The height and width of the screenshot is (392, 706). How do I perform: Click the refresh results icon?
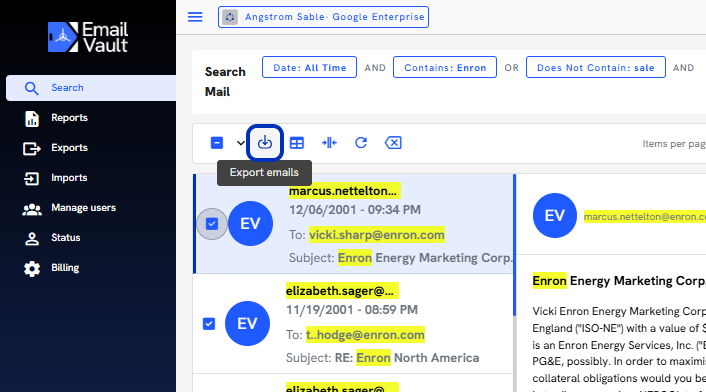click(x=361, y=143)
